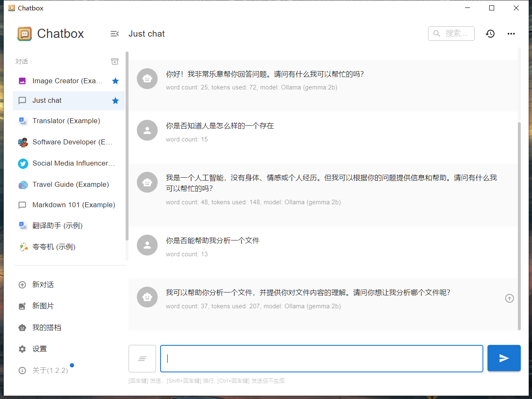Screen dimensions: 532x399
Task: Click the Software Developer avatar icon
Action: (23, 142)
